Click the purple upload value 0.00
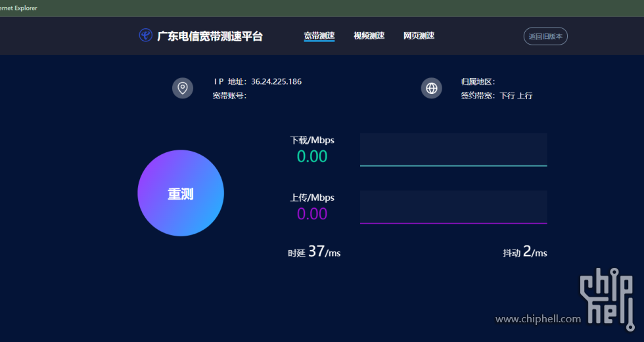Viewport: 644px width, 342px height. click(x=312, y=213)
